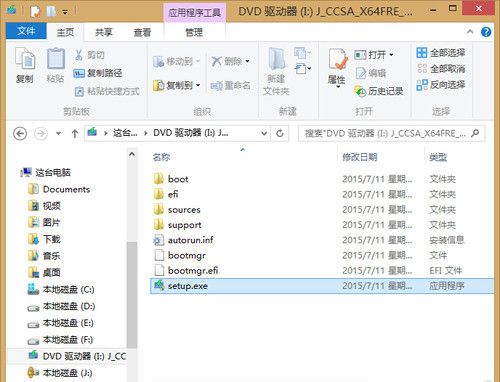
Task: Click Invert selection button
Action: [441, 85]
